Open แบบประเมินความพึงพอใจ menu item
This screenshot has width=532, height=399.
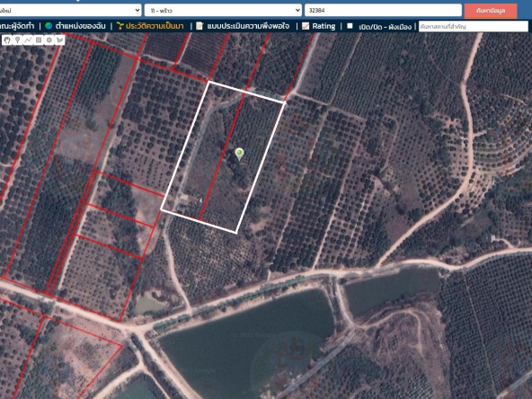(x=248, y=26)
